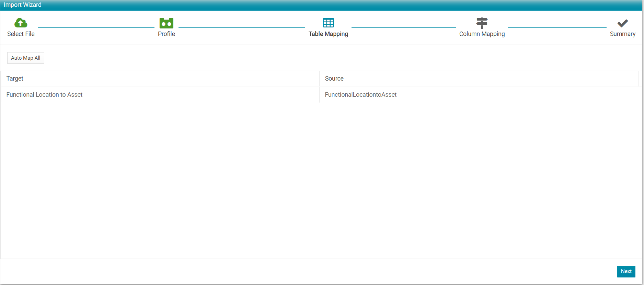The image size is (644, 285).
Task: Select the Table Mapping step label
Action: coord(328,34)
